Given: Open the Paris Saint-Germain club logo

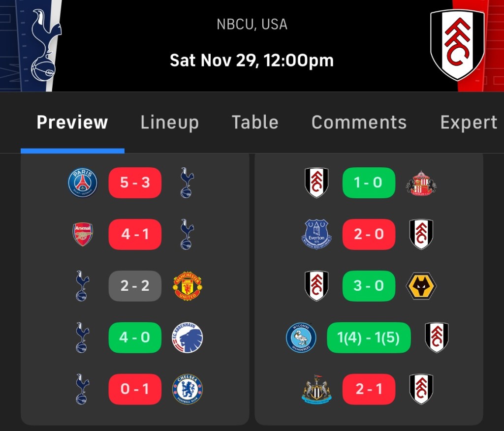Looking at the screenshot, I should (83, 183).
